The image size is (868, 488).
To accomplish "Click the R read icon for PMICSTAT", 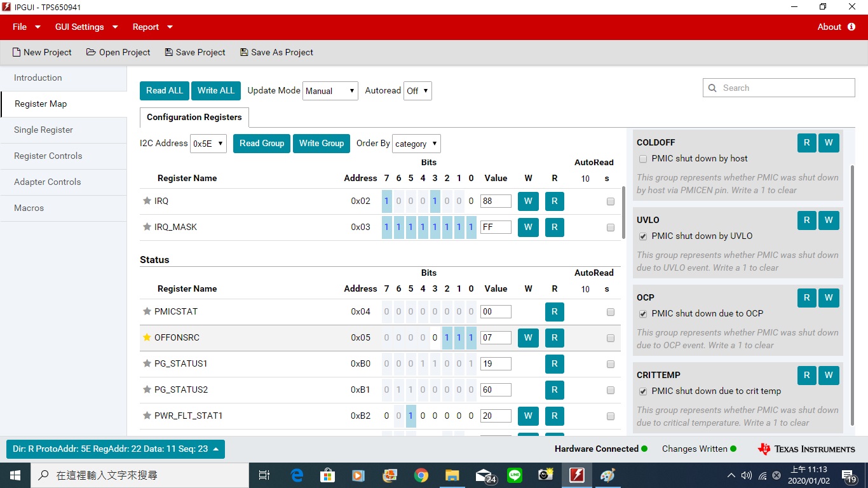I will pos(554,312).
